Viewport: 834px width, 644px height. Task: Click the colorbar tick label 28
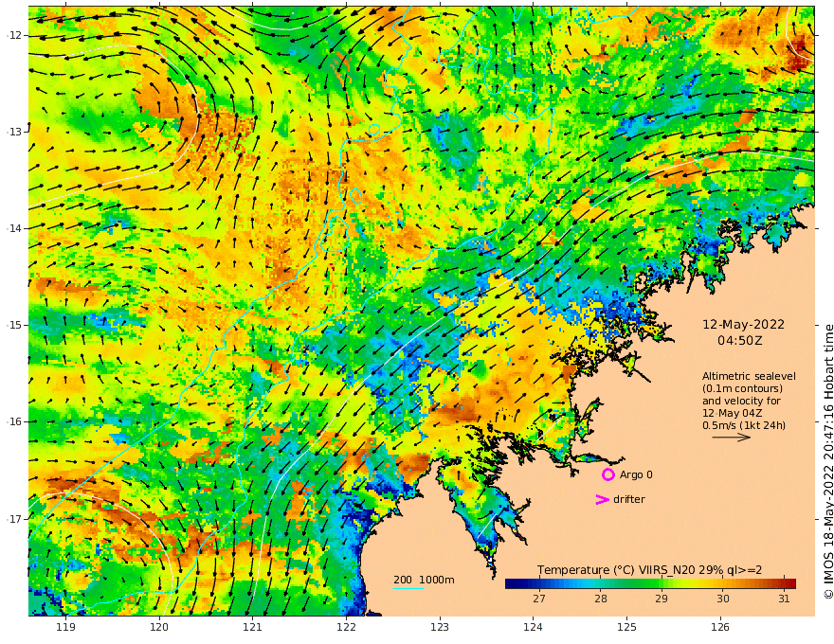(x=601, y=599)
